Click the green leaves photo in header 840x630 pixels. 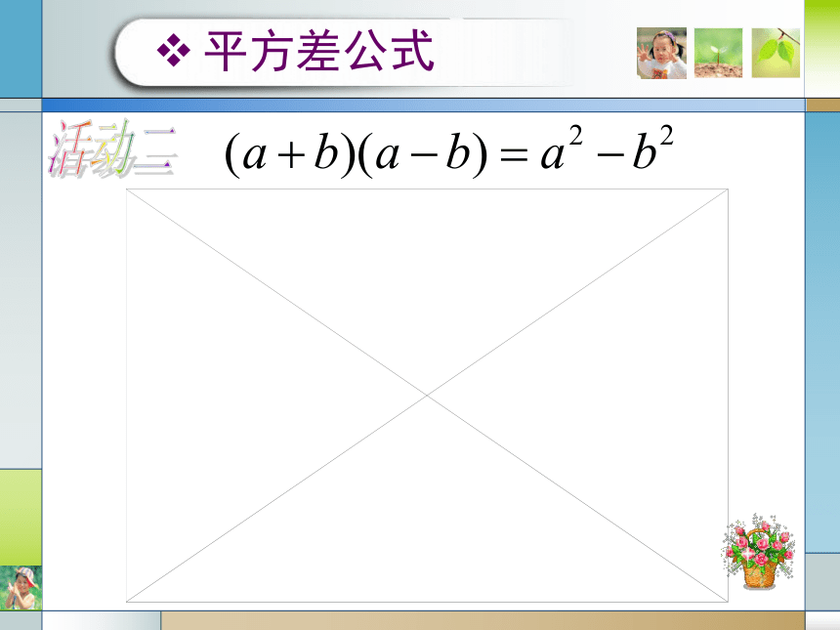click(x=776, y=53)
